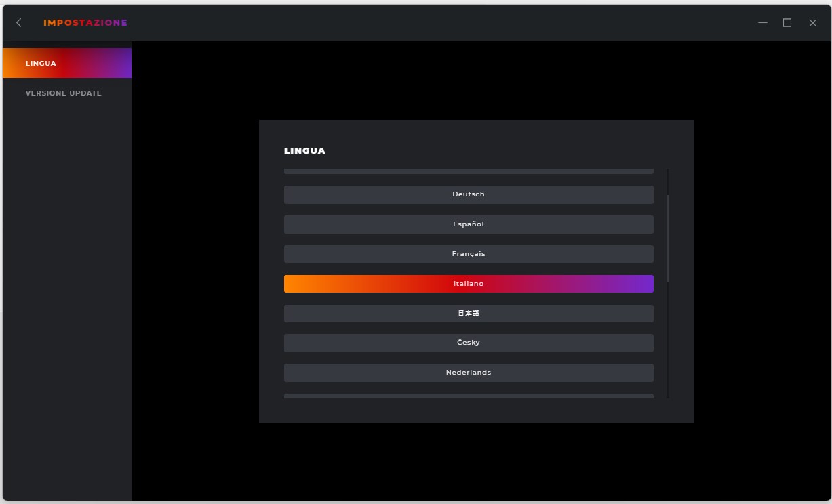Select Deutsch language
Viewport: 832px width, 504px height.
(x=469, y=194)
